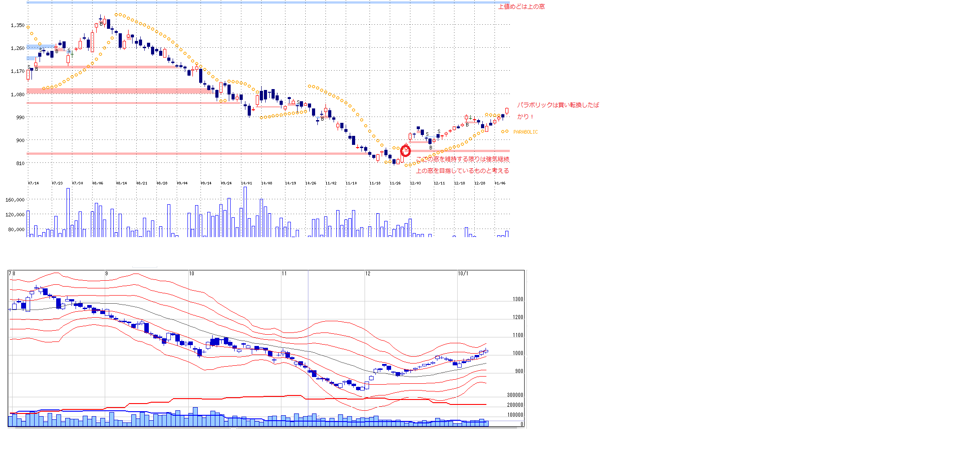Select the 01/06 date label on axis

(x=500, y=183)
